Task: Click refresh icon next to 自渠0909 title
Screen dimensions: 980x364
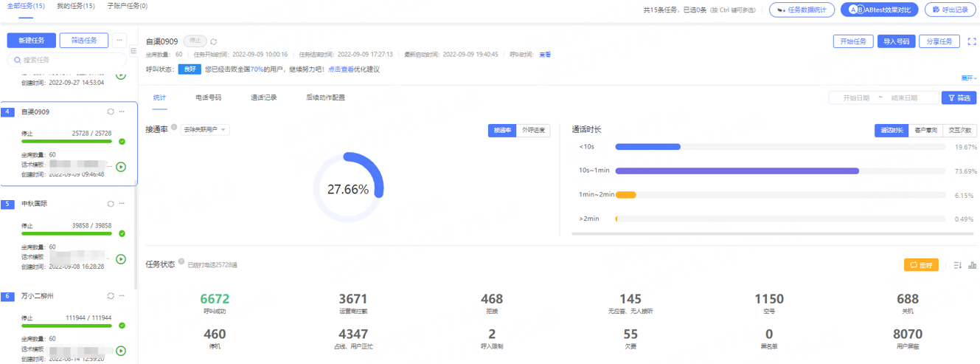Action: (214, 42)
